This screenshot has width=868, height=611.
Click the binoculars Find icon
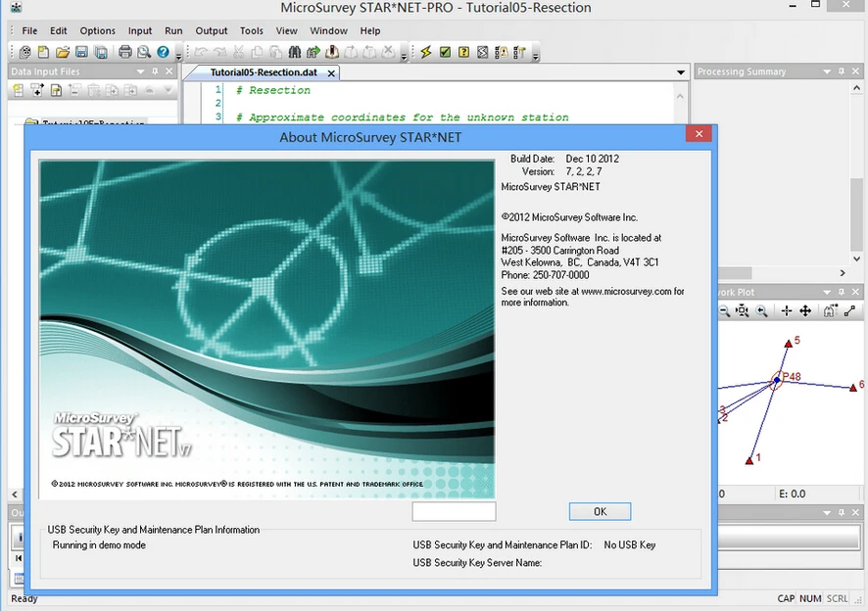pyautogui.click(x=295, y=52)
